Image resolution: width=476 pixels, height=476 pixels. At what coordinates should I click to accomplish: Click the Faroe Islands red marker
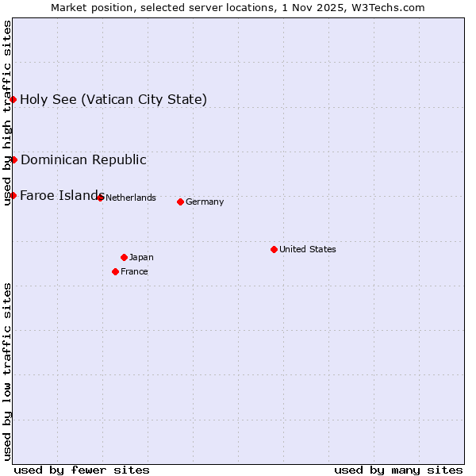[13, 195]
